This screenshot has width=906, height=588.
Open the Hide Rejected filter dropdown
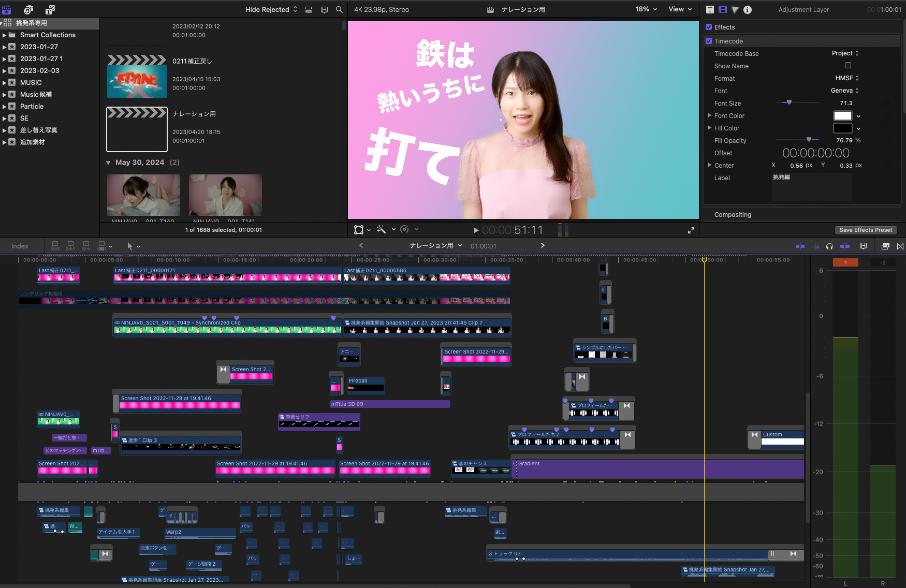coord(270,9)
